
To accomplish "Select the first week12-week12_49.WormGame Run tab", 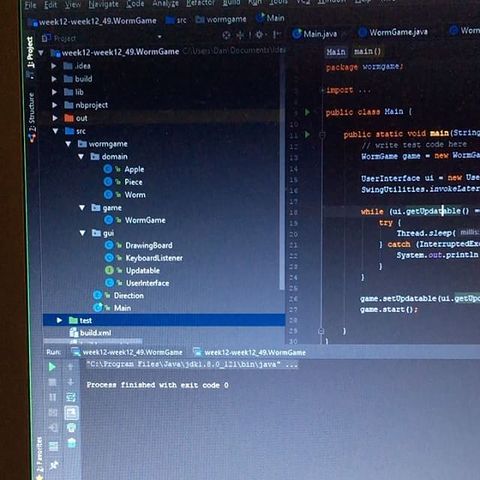I will 128,352.
